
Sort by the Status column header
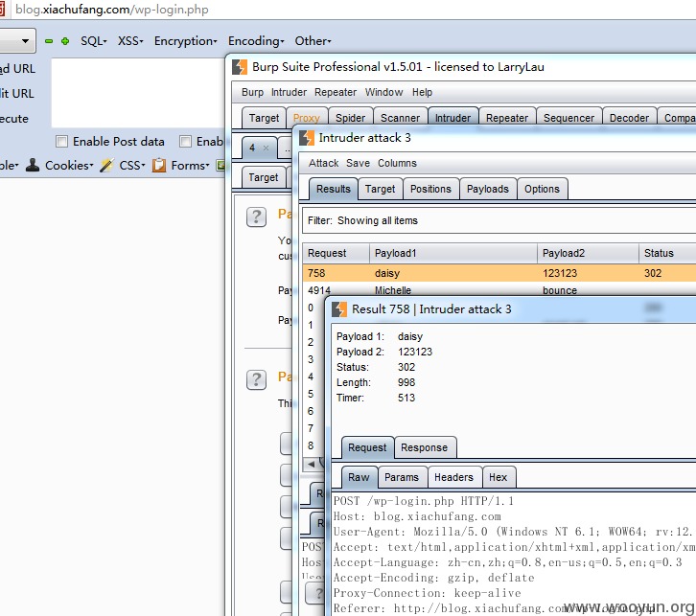point(667,253)
